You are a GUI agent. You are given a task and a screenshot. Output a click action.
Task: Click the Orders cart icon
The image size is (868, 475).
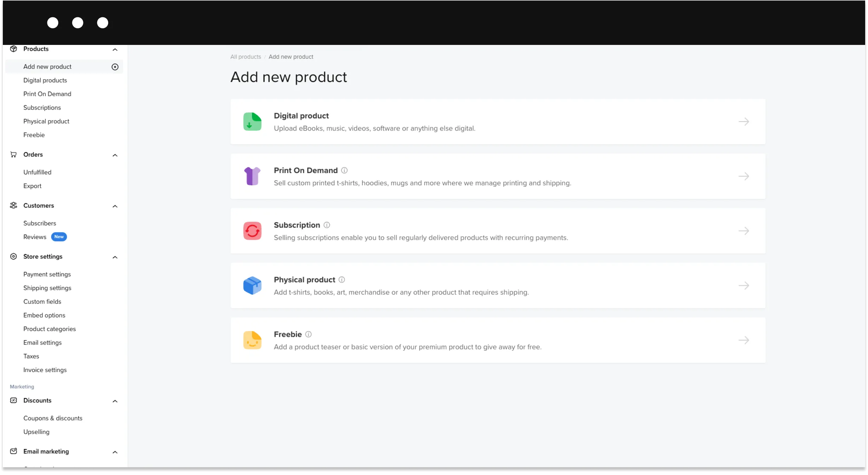[x=13, y=155]
